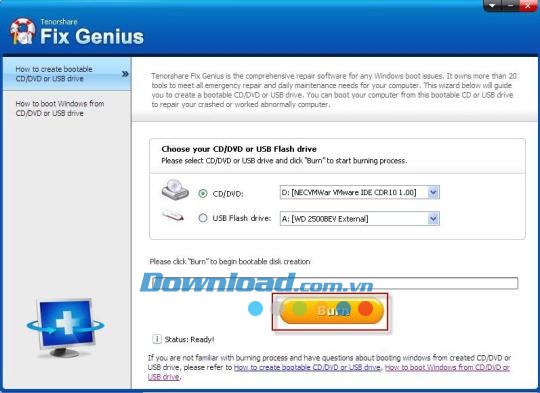Click the double chevron on the selected sidebar item
Image resolution: width=540 pixels, height=393 pixels.
tap(125, 74)
